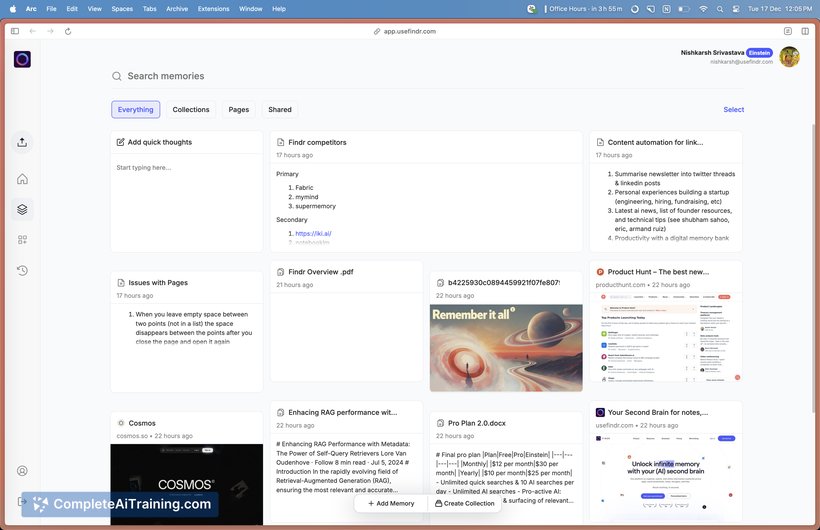This screenshot has height=530, width=820.
Task: Click the split view icon in browser toolbar
Action: tap(805, 31)
